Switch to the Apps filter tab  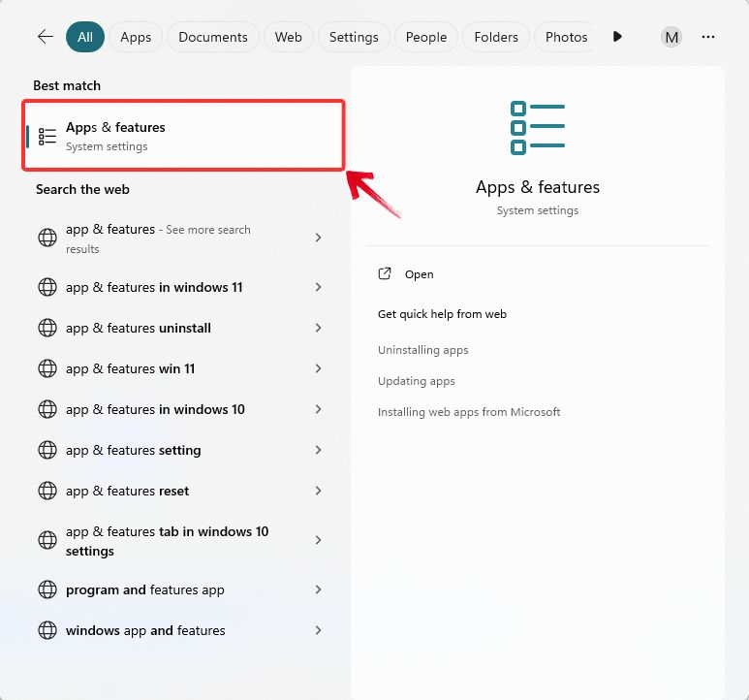[x=136, y=37]
